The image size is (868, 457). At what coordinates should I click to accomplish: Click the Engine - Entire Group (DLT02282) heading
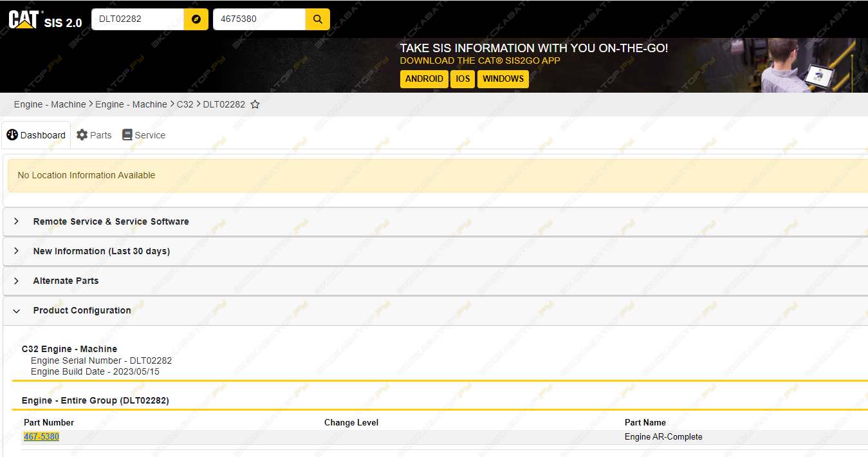coord(95,400)
